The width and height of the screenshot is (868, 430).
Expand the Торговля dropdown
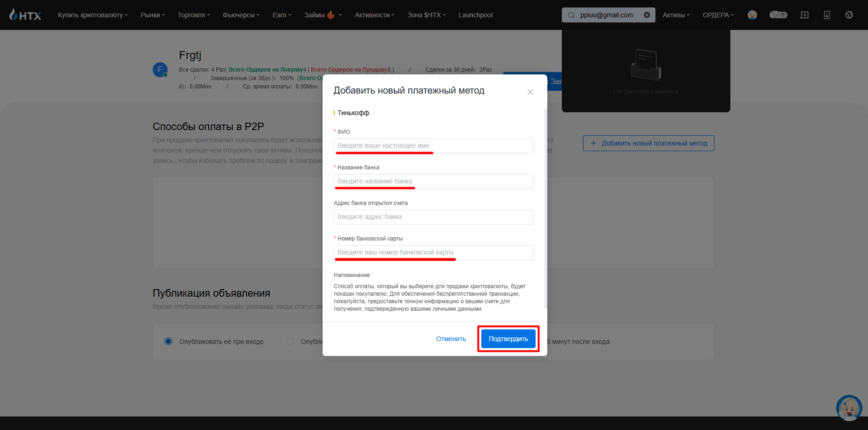click(194, 15)
